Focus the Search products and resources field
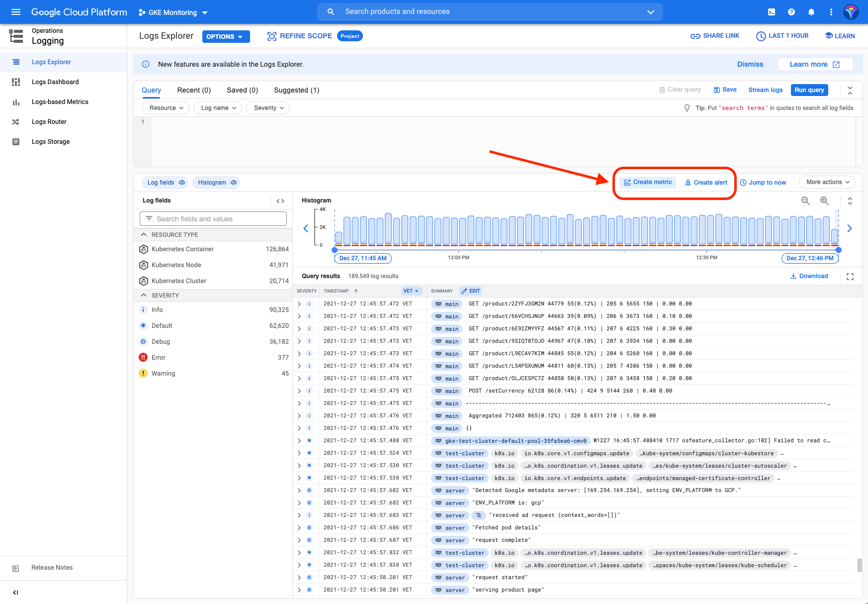Image resolution: width=868 pixels, height=604 pixels. [490, 11]
